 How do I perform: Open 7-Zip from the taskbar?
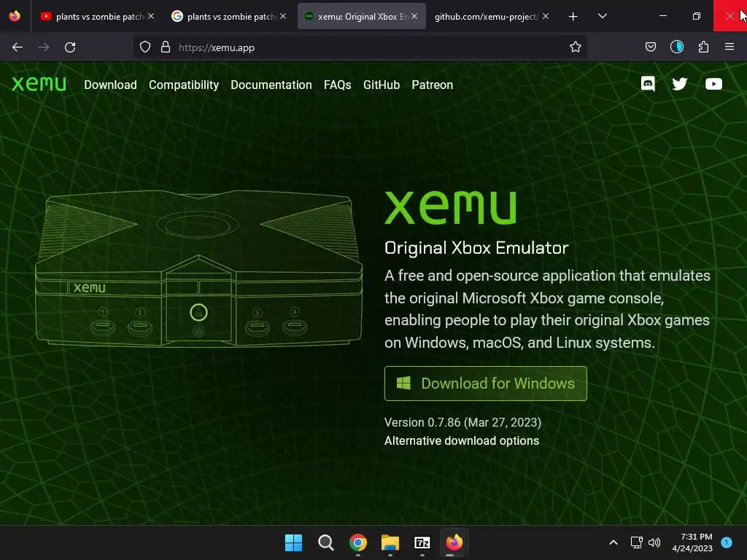coord(422,542)
